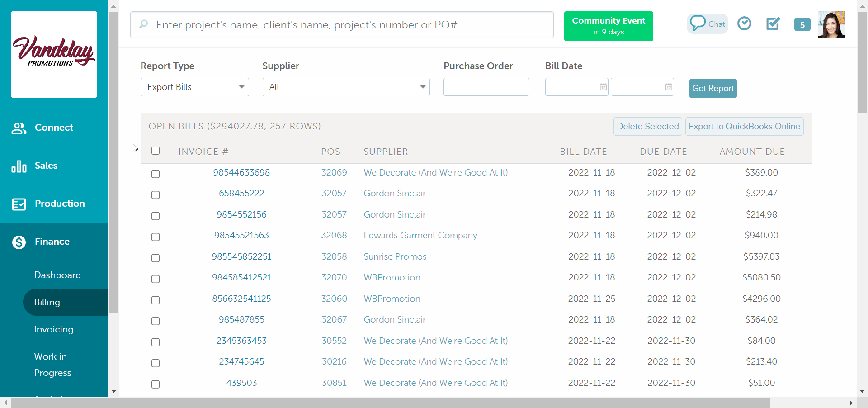Click the Vandelay Promotions logo
868x408 pixels.
(x=54, y=54)
